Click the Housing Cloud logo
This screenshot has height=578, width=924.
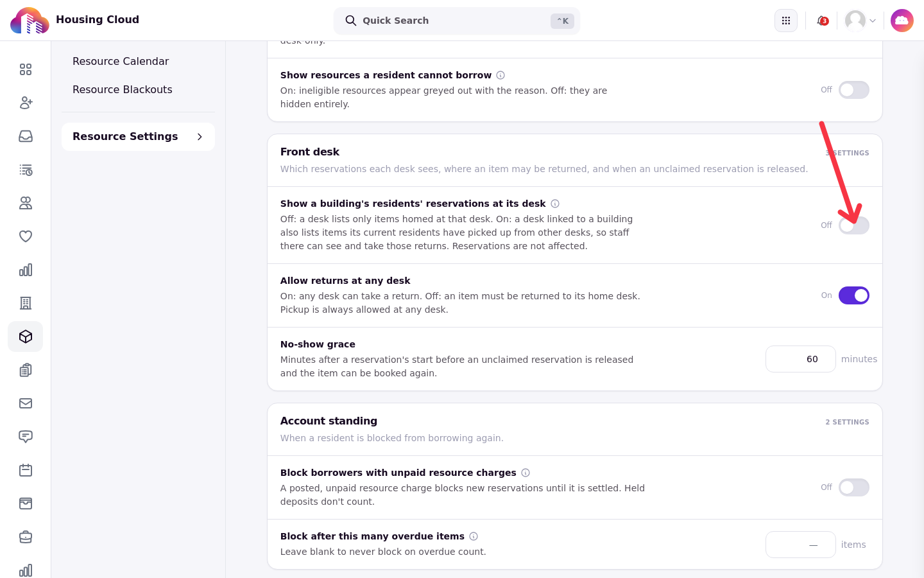30,21
